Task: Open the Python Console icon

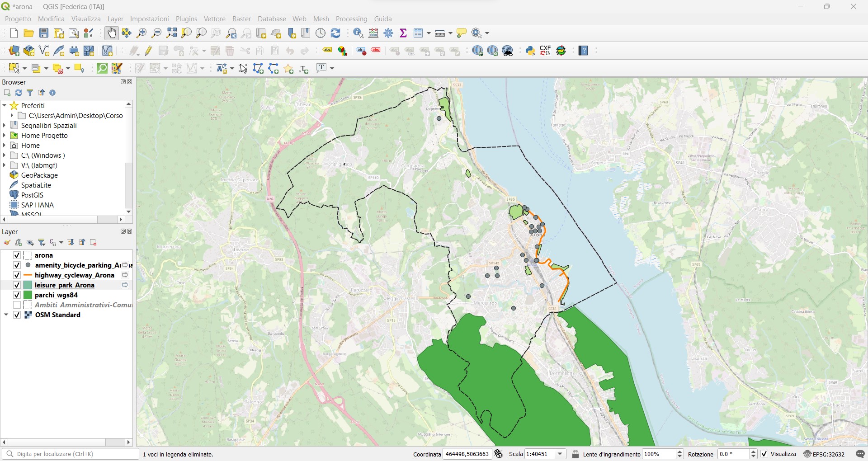Action: pyautogui.click(x=530, y=51)
